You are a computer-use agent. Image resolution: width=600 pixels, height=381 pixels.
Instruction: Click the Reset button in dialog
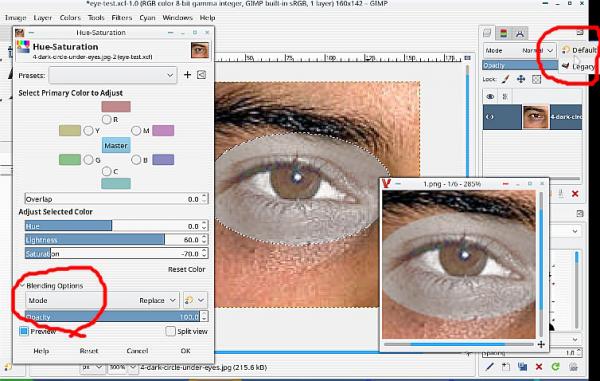pyautogui.click(x=89, y=351)
